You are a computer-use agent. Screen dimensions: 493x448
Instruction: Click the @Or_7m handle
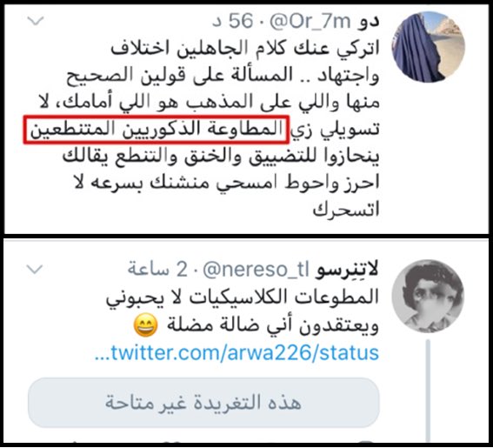pos(310,22)
